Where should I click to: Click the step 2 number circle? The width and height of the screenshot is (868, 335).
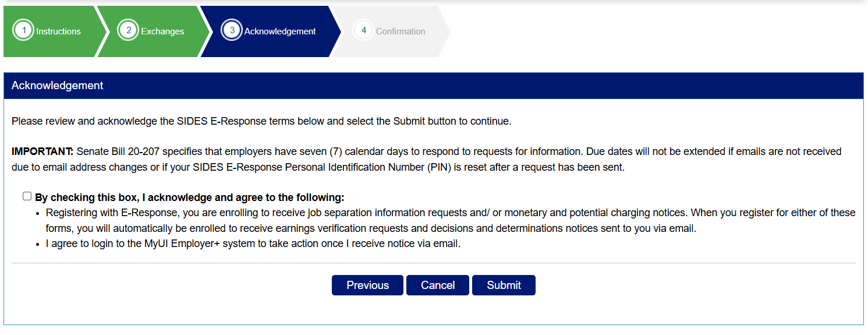click(x=128, y=31)
